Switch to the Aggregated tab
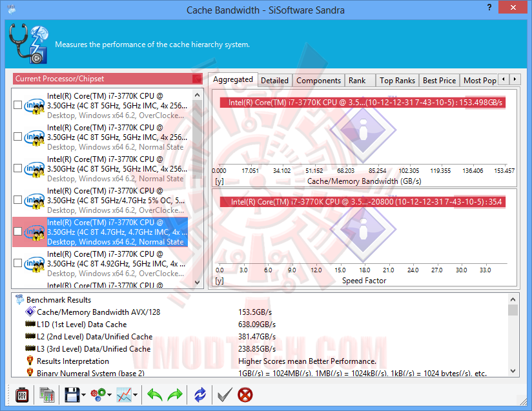This screenshot has height=411, width=532. coord(232,80)
